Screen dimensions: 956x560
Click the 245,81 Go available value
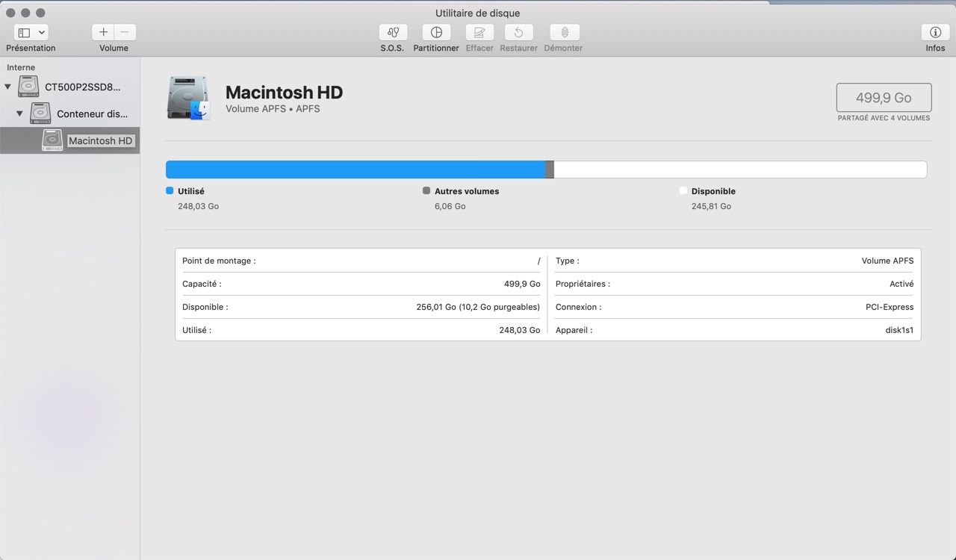coord(711,206)
